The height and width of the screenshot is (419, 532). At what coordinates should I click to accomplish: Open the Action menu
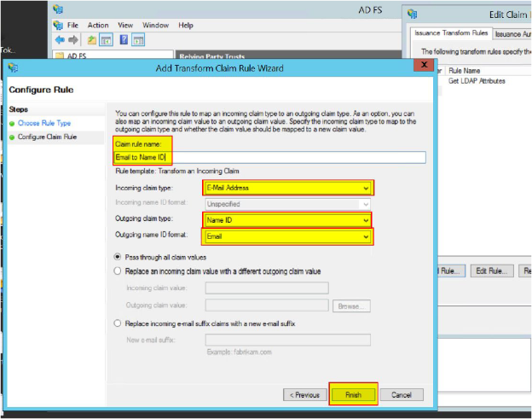coord(97,26)
